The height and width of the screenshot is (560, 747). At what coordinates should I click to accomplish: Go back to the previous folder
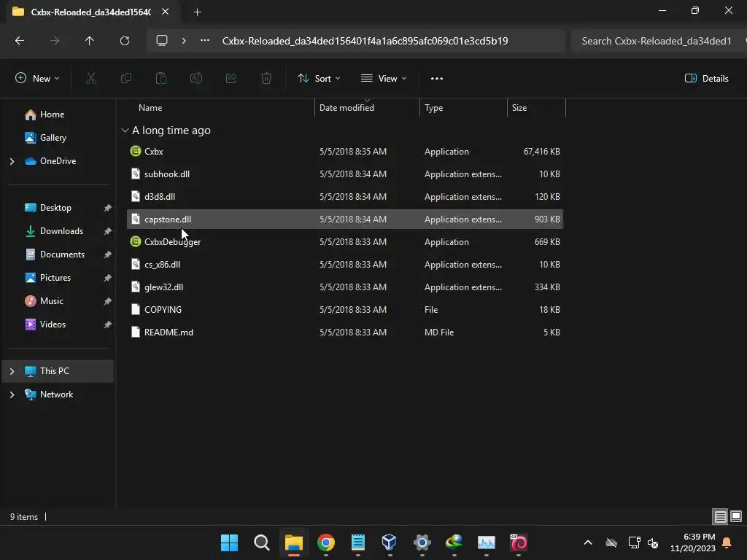click(20, 41)
